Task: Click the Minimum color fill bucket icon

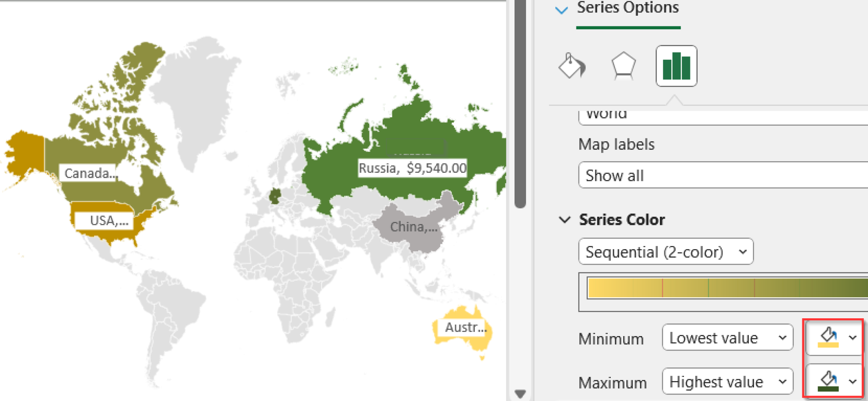Action: pyautogui.click(x=827, y=337)
